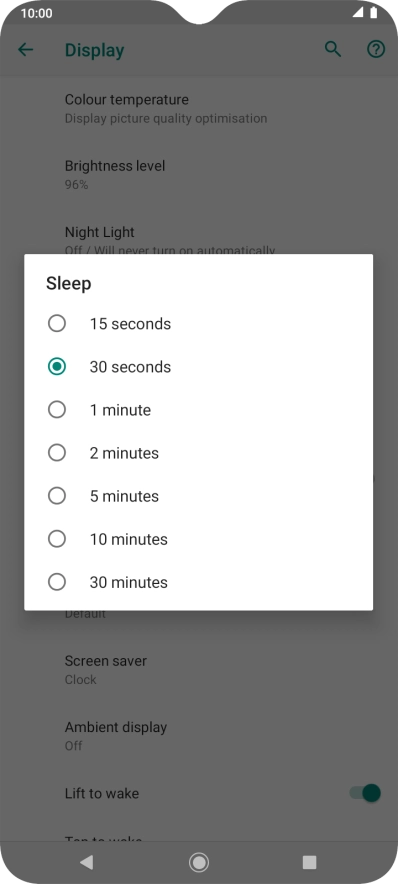Select the 30 seconds radio option
The image size is (398, 884).
point(57,366)
